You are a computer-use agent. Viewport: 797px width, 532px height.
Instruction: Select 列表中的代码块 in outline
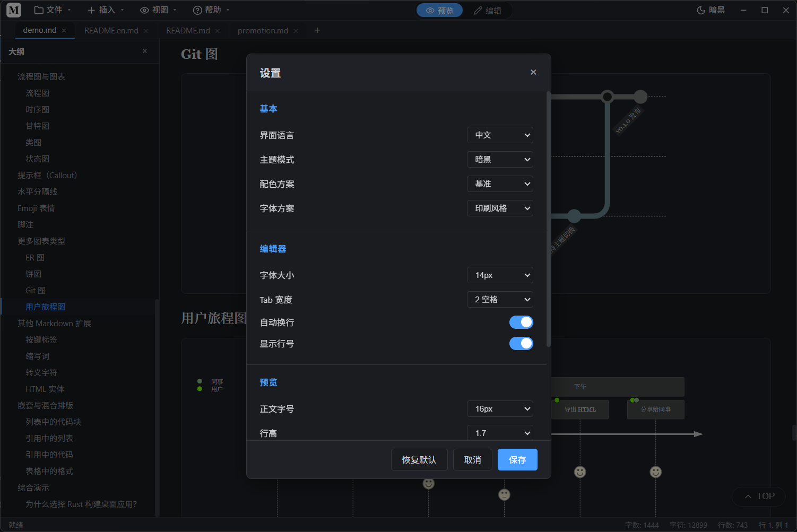(53, 422)
